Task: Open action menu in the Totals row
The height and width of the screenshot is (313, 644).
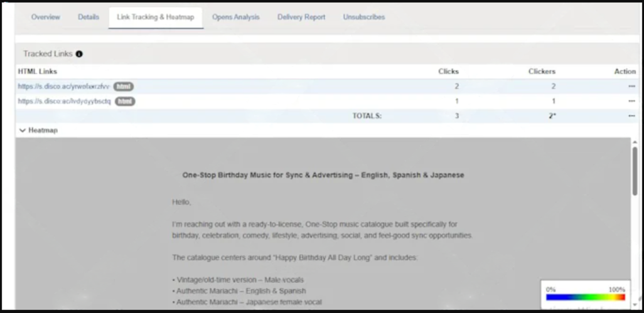Action: click(631, 116)
